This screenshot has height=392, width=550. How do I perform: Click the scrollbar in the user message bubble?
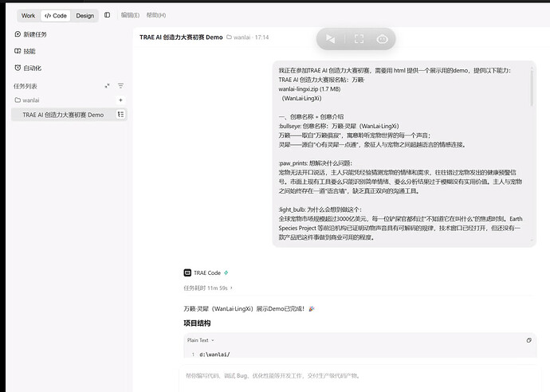click(532, 88)
